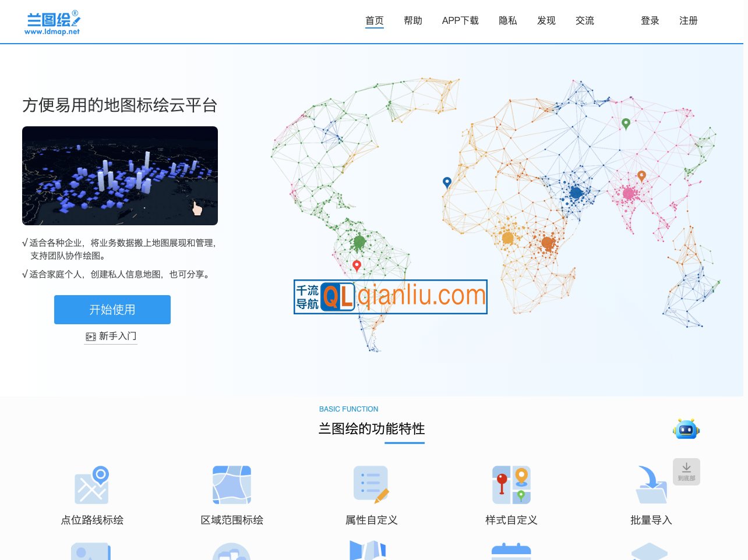Image resolution: width=748 pixels, height=560 pixels.
Task: Open the blue robot AI assistant icon
Action: point(686,428)
